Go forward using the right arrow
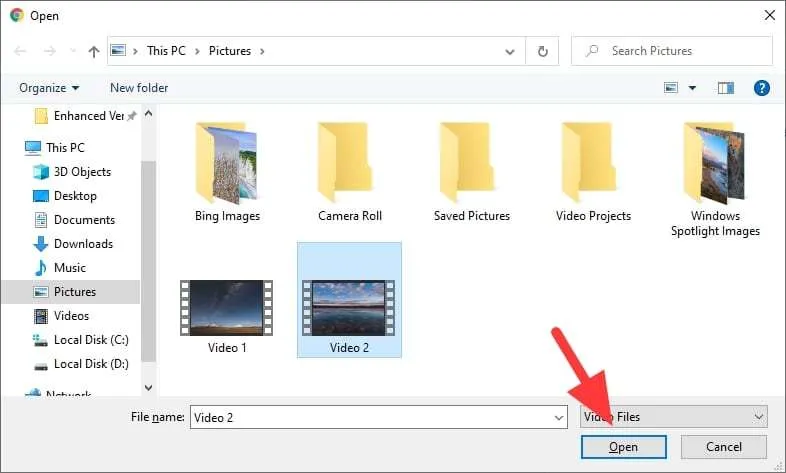 click(x=50, y=51)
